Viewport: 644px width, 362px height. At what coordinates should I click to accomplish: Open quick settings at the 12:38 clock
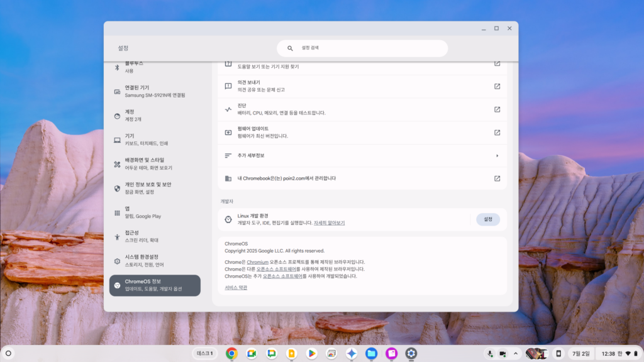[x=619, y=353]
